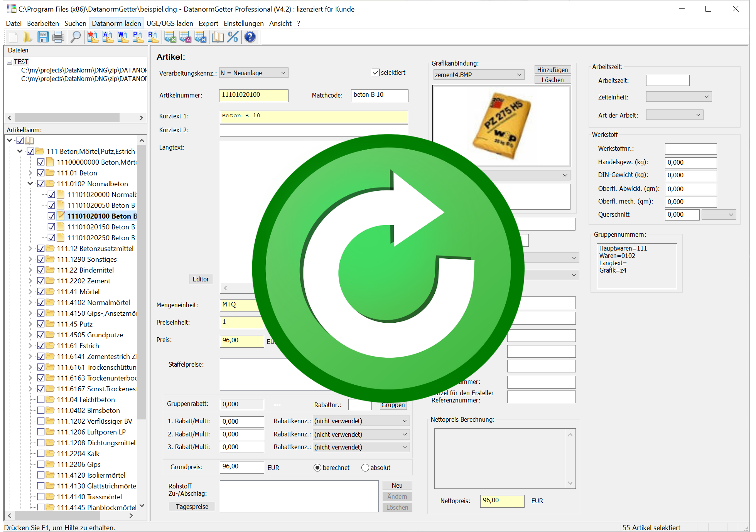Click the Hinzufügen button
Image resolution: width=756 pixels, height=532 pixels.
click(x=552, y=70)
